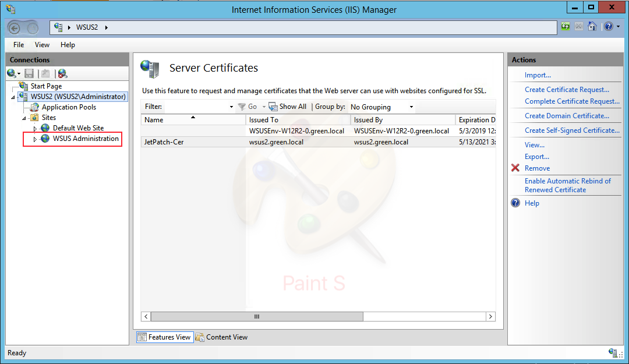
Task: Select Start Page in Connections tree
Action: tap(46, 86)
